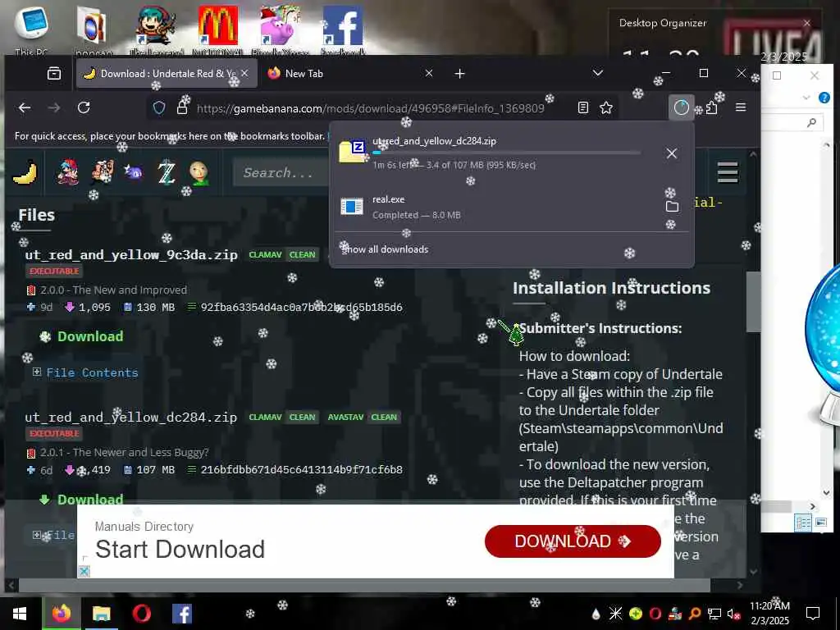Go back using browser back arrow

pos(24,107)
